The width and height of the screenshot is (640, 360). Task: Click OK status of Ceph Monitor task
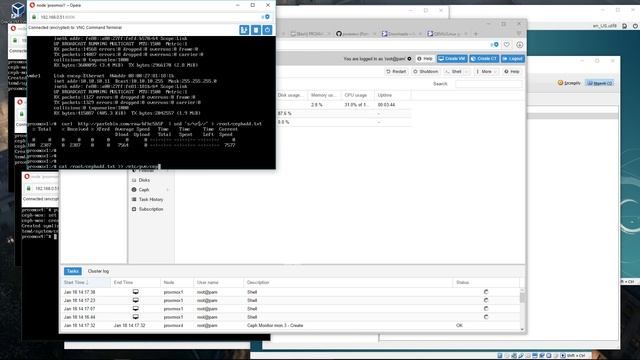[459, 326]
